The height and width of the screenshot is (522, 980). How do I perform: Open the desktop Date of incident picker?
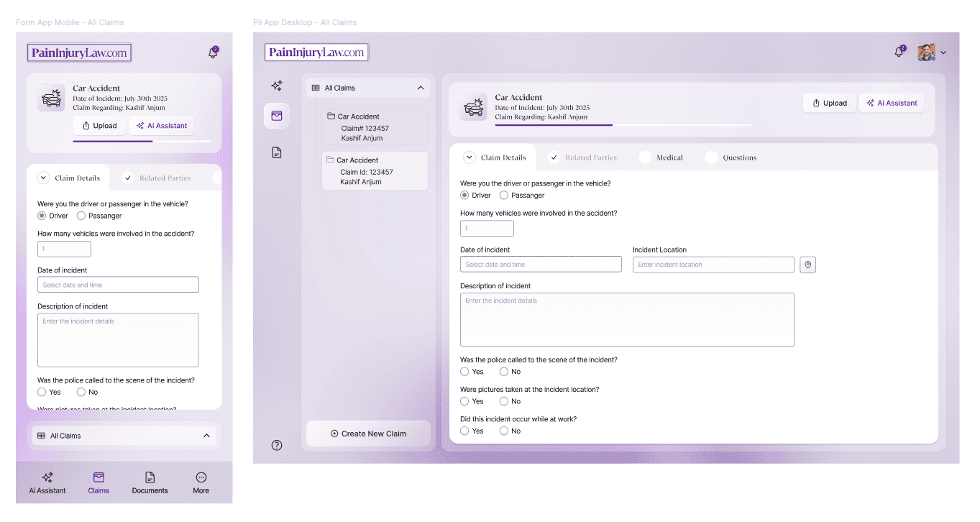pos(541,265)
